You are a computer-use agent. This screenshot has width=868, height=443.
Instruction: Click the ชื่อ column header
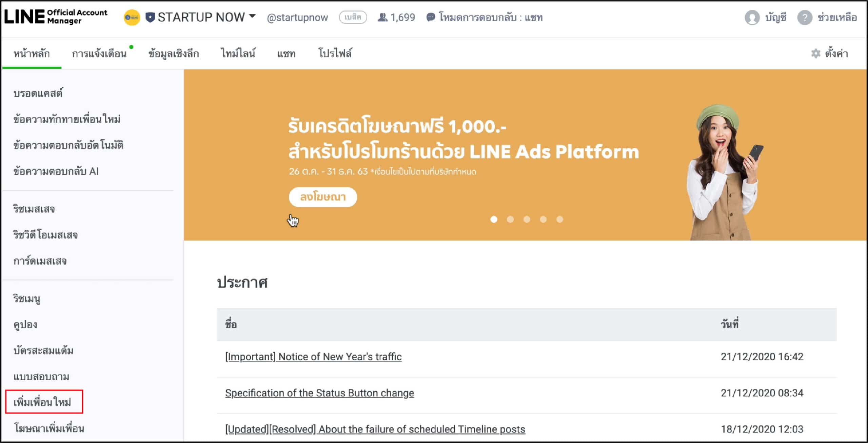[231, 324]
